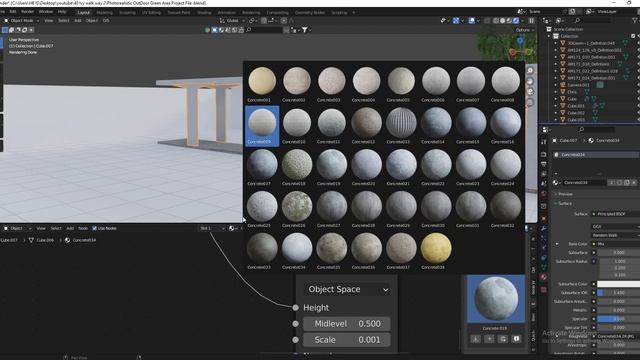Open the Add menu in 3D viewport
Image resolution: width=640 pixels, height=360 pixels.
[x=78, y=20]
